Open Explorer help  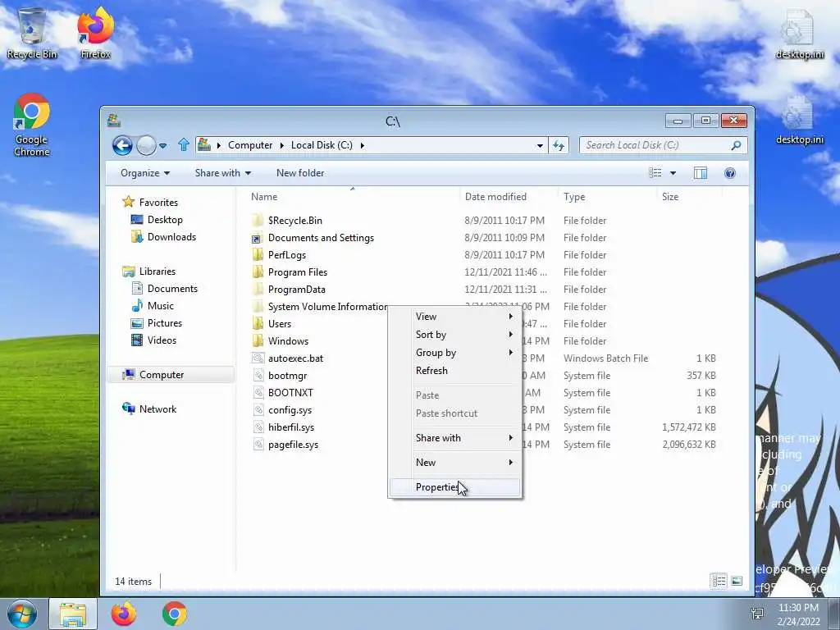(x=729, y=172)
